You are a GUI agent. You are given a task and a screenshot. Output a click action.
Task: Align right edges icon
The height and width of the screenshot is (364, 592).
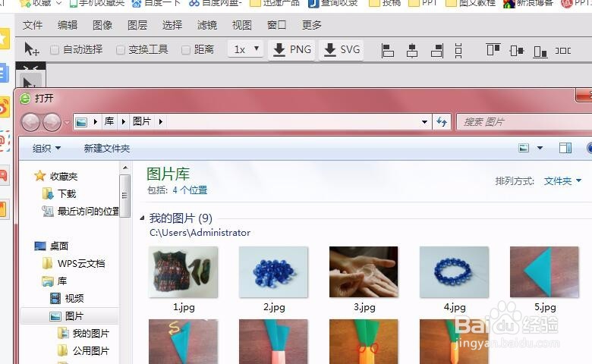(x=437, y=50)
